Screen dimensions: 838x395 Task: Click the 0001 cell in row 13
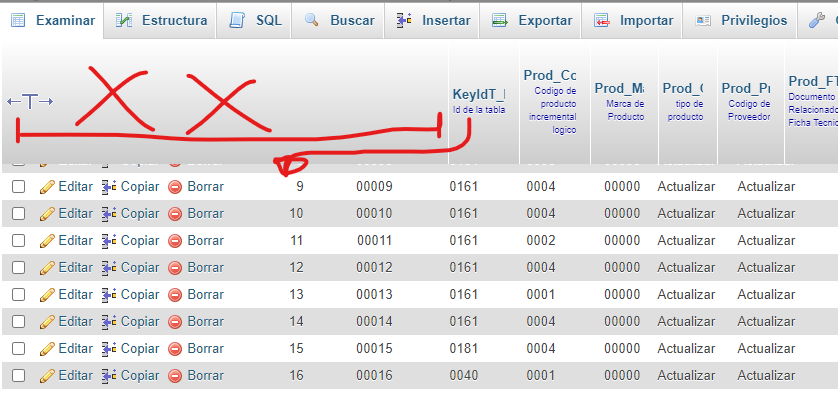(540, 295)
